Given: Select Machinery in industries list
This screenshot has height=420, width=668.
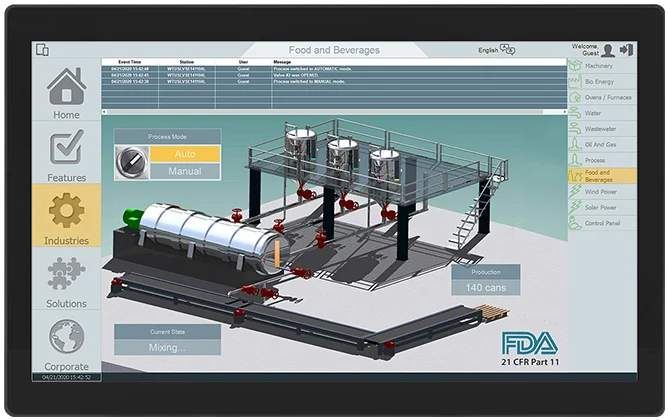Looking at the screenshot, I should pyautogui.click(x=602, y=66).
